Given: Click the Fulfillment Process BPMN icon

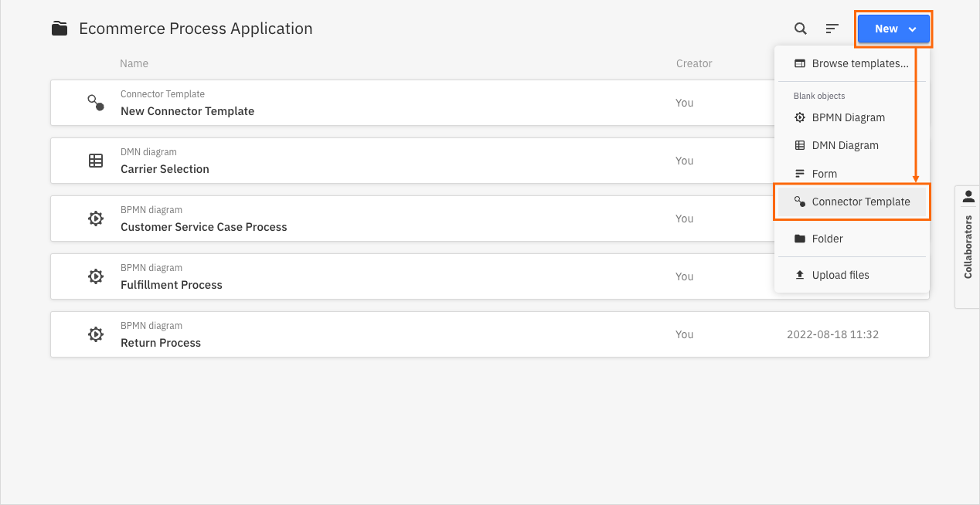Looking at the screenshot, I should click(x=96, y=276).
